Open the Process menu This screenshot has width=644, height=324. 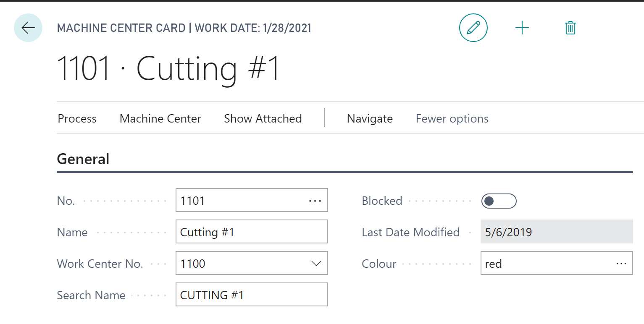[77, 119]
